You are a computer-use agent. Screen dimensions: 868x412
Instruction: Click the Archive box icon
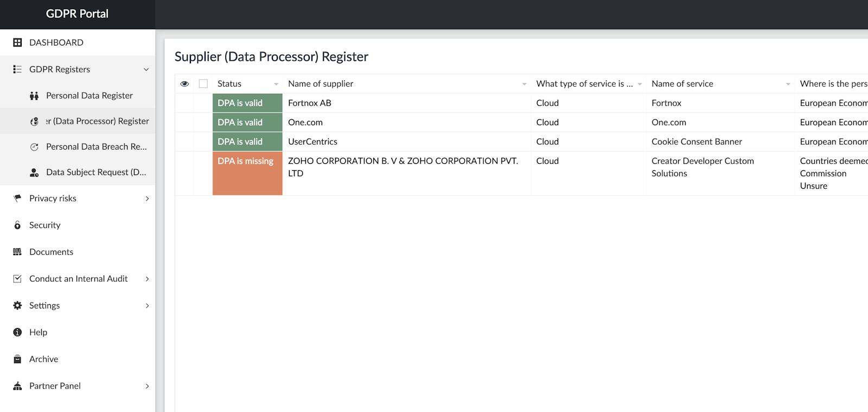pos(17,359)
